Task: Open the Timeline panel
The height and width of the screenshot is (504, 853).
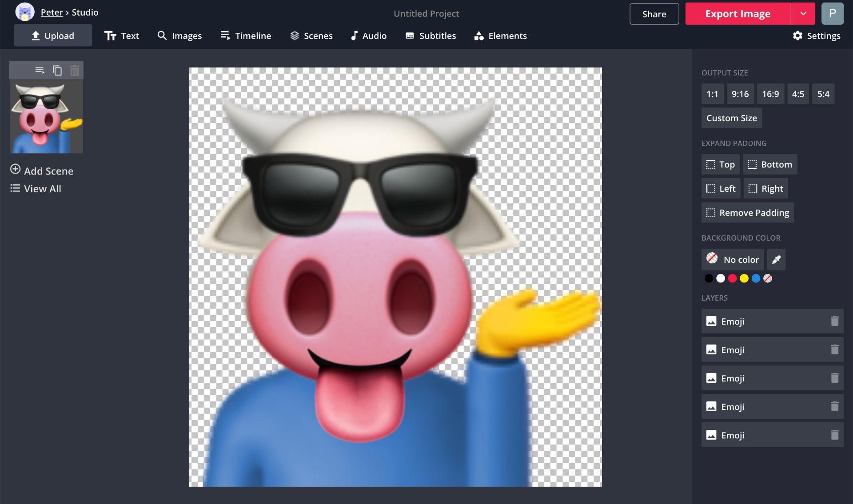Action: tap(246, 36)
